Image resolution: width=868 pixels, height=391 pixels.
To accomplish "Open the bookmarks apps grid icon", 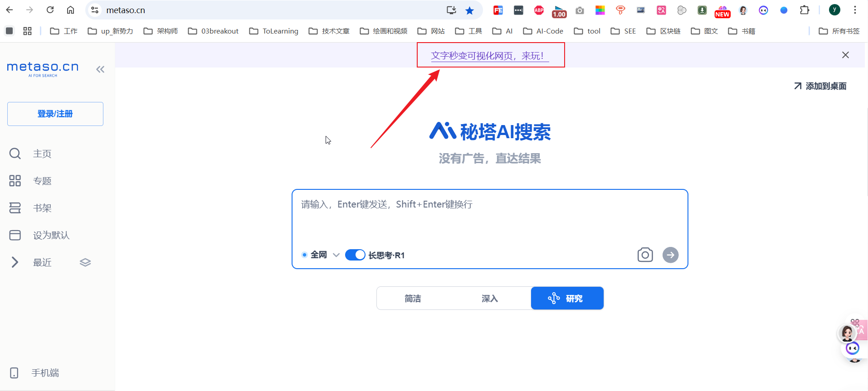I will (27, 31).
